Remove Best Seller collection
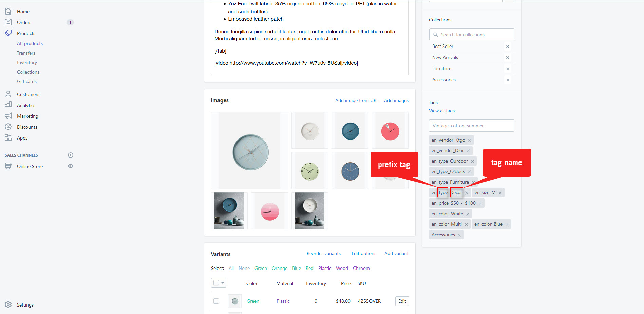The height and width of the screenshot is (314, 644). click(508, 47)
